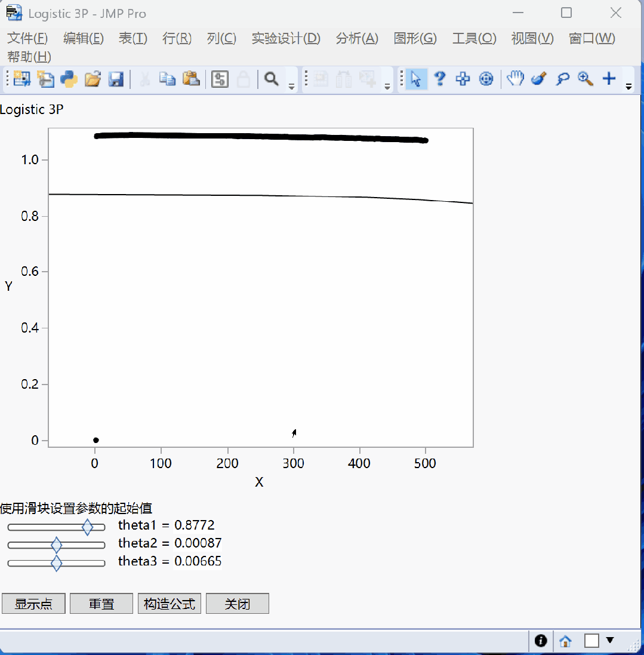The image size is (644, 655).
Task: Open the 实验设计(D) menu
Action: (x=286, y=38)
